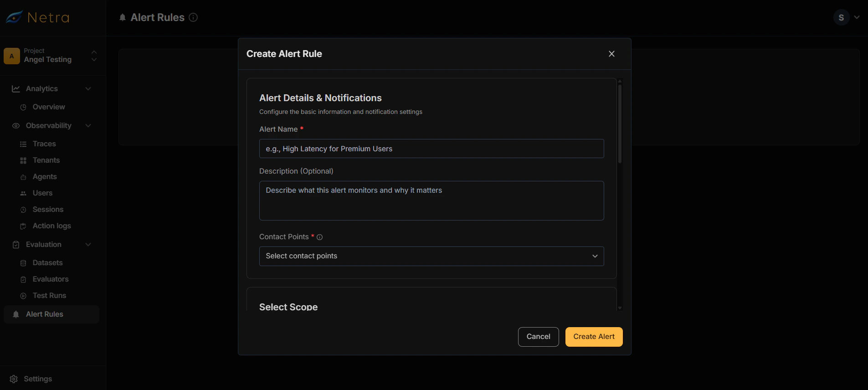
Task: Click the Evaluation clipboard icon
Action: tap(16, 245)
